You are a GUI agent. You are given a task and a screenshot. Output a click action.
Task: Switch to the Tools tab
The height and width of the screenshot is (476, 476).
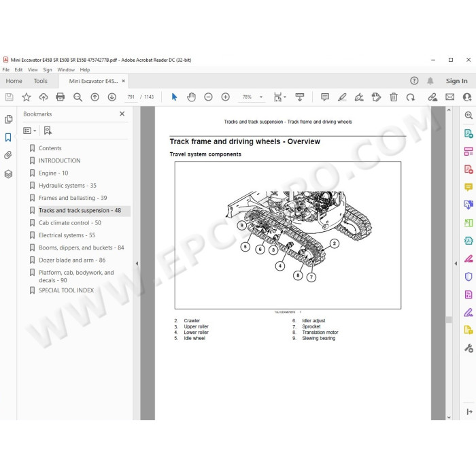coord(40,81)
